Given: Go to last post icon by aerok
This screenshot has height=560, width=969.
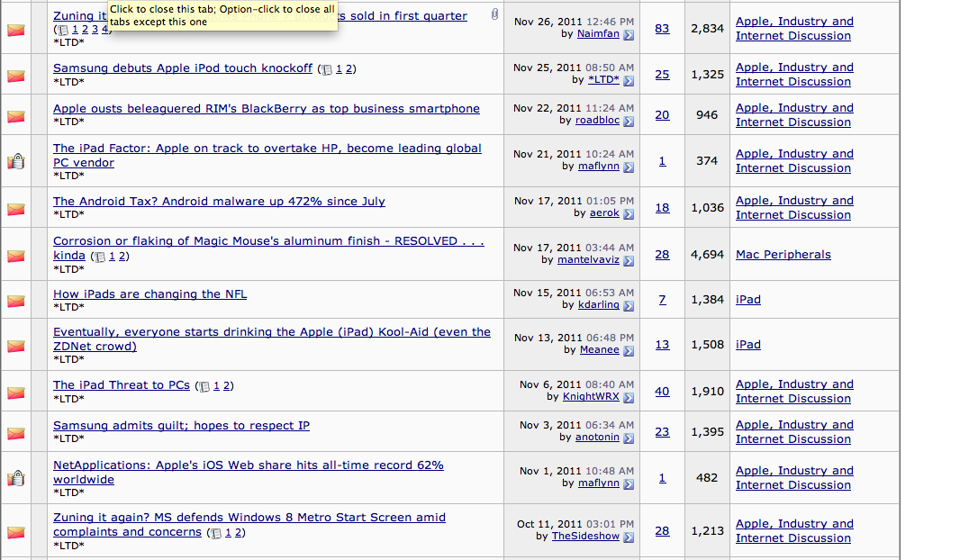Looking at the screenshot, I should (x=629, y=214).
